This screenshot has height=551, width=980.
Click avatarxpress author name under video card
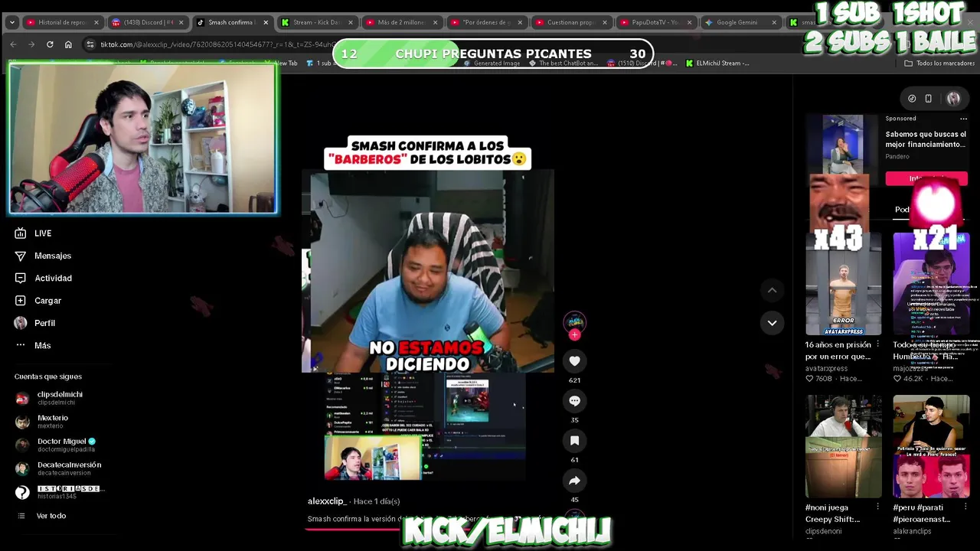826,369
